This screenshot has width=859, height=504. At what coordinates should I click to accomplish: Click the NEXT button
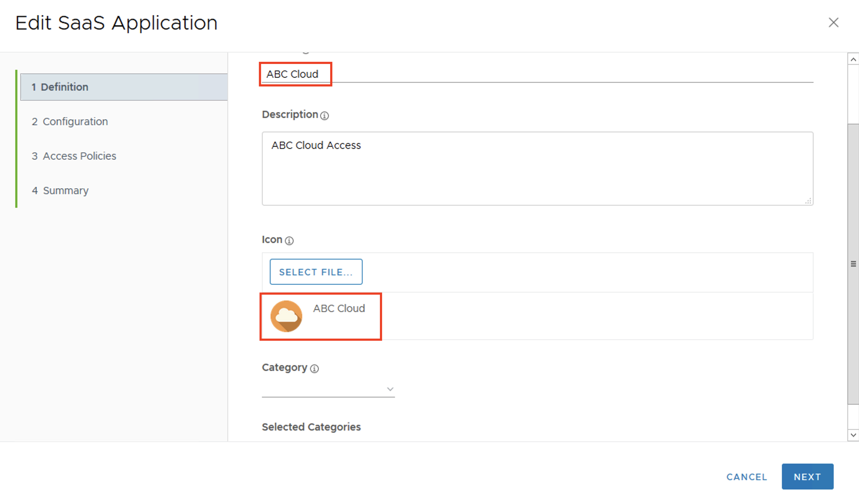[x=807, y=477]
